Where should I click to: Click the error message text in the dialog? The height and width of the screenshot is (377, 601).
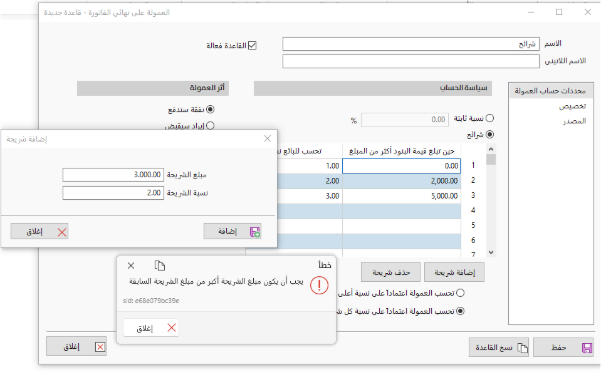click(216, 282)
